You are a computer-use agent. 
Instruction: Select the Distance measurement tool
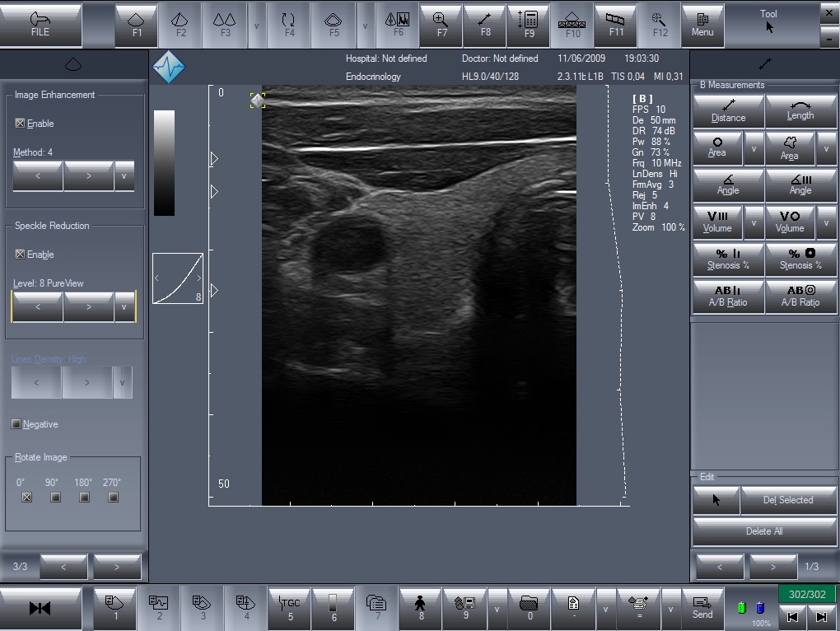[x=728, y=111]
